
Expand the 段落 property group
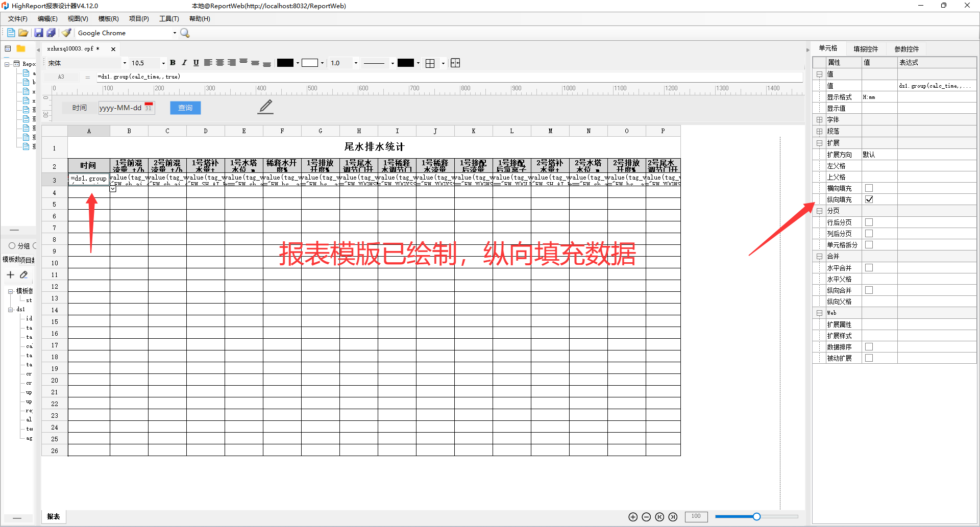click(819, 132)
